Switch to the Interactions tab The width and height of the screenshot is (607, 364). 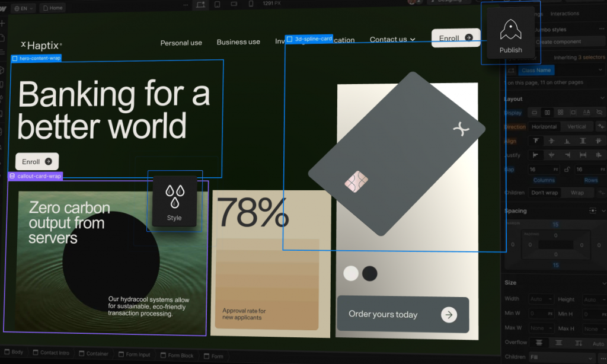tap(564, 14)
